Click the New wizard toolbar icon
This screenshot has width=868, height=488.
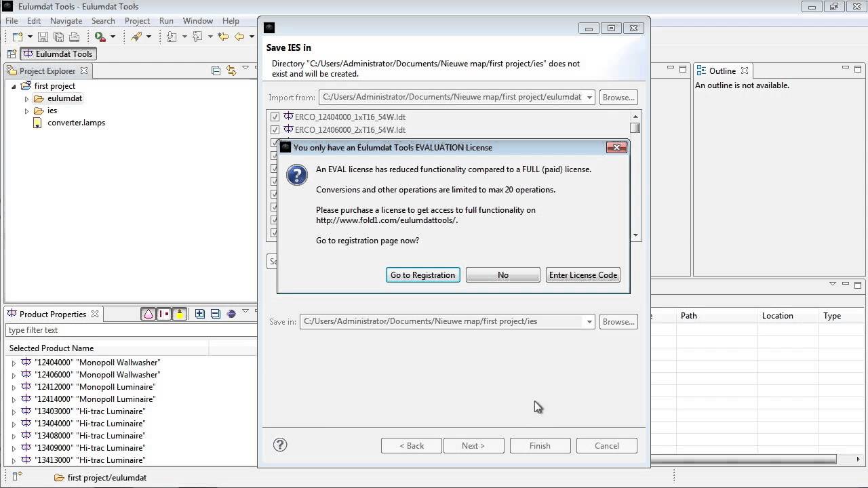[x=17, y=37]
